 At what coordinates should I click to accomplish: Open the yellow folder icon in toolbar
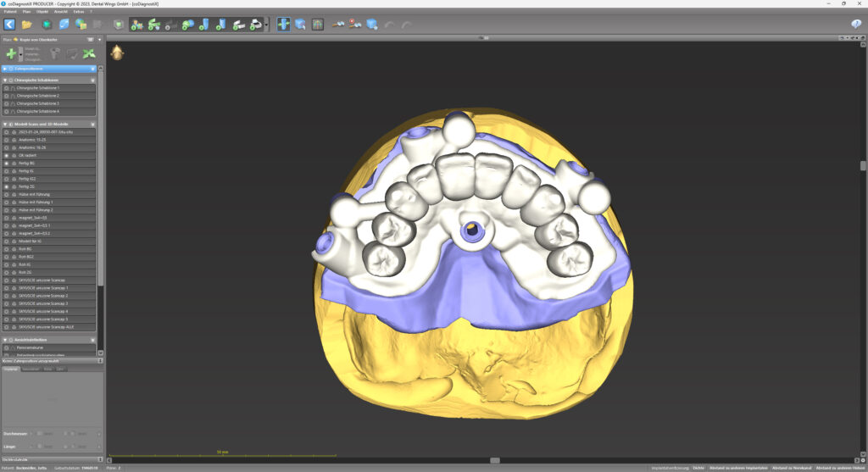pyautogui.click(x=27, y=25)
